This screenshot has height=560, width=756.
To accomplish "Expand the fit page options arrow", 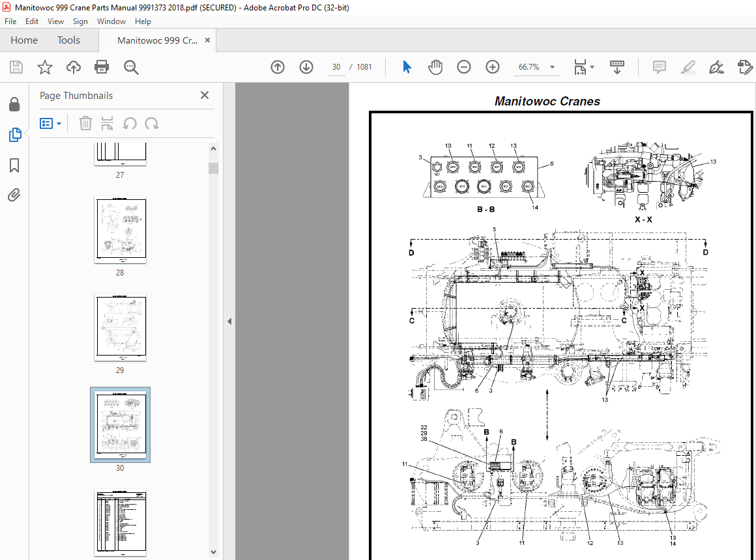I will pyautogui.click(x=592, y=67).
